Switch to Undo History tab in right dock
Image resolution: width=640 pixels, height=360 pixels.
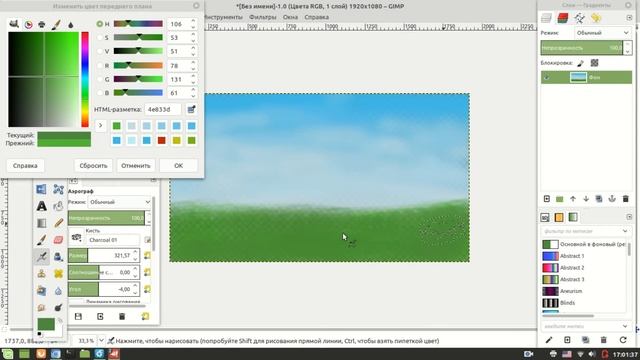[596, 18]
